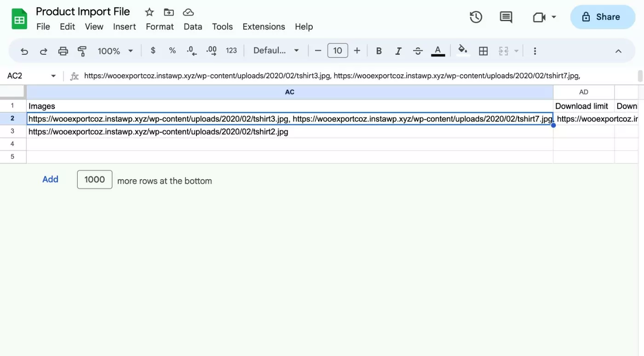Toggle bold formatting
The width and height of the screenshot is (644, 356).
379,51
